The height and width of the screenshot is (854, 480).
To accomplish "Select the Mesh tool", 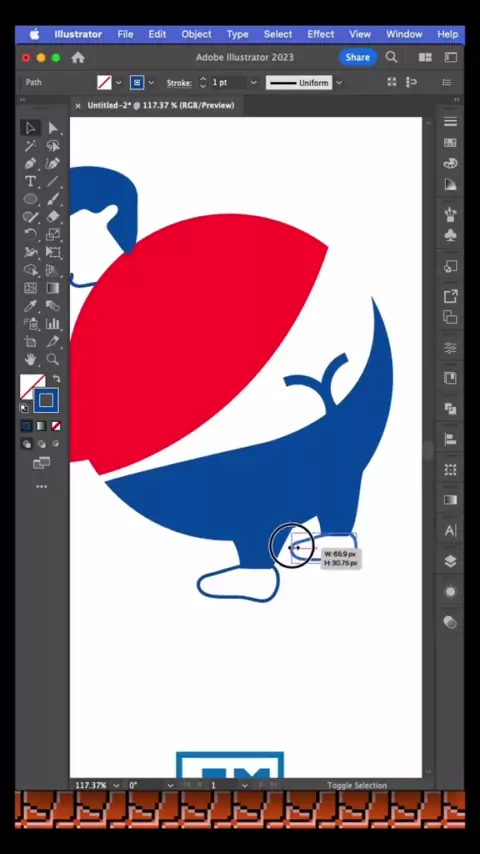I will coord(31,288).
